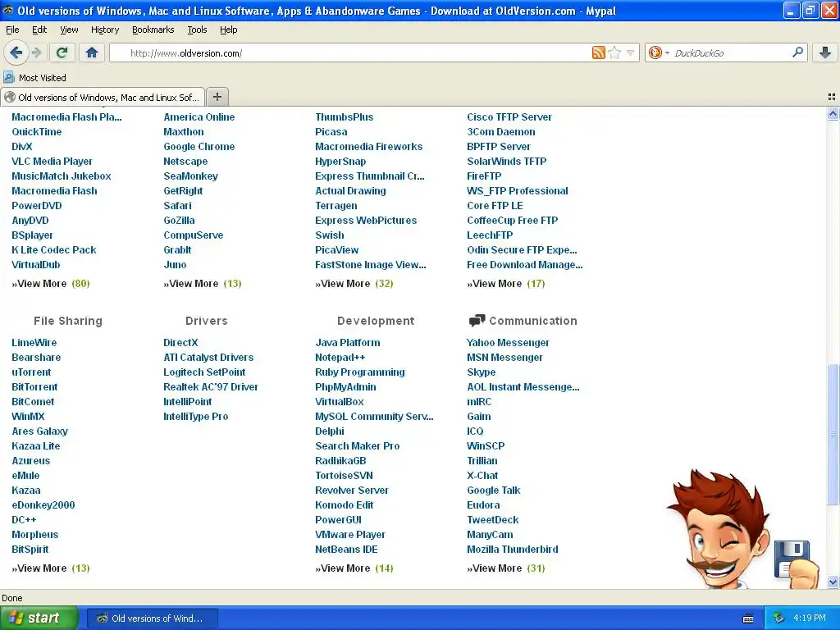Open the Realtek AC'97 Driver link

211,387
